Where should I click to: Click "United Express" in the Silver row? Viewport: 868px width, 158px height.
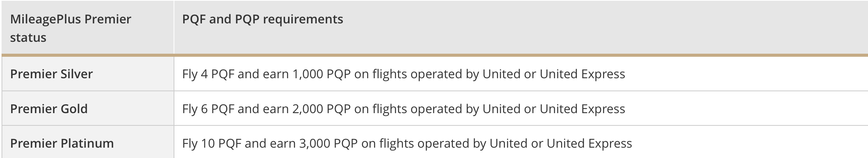582,74
